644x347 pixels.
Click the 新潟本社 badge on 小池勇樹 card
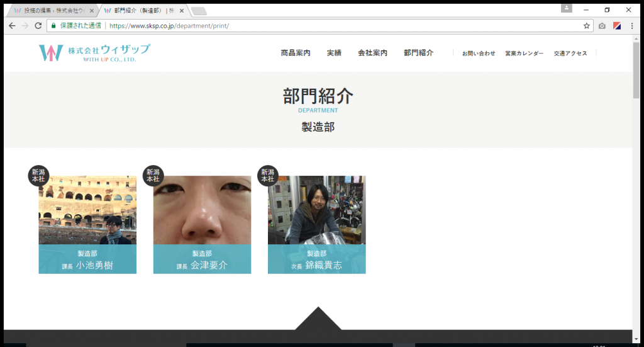tap(38, 176)
